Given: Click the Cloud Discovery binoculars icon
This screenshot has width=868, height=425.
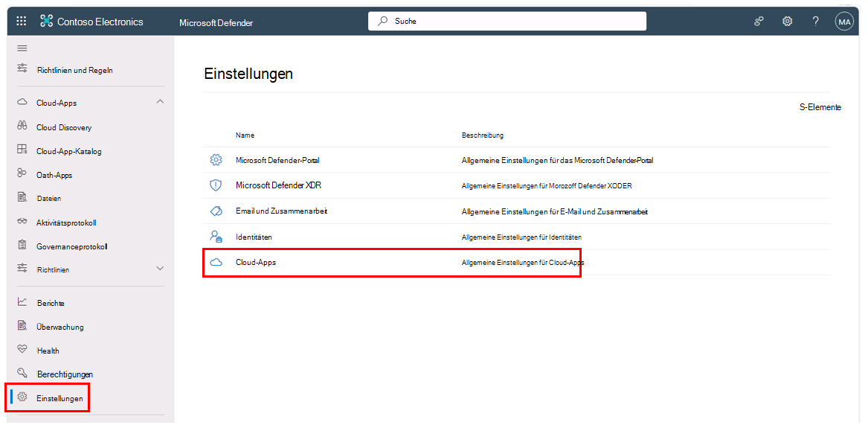Looking at the screenshot, I should 22,126.
